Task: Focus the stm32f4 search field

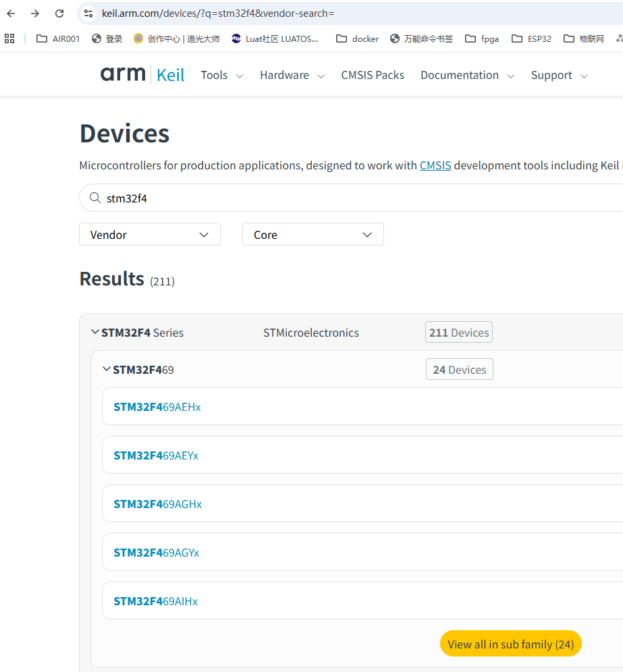Action: (x=351, y=198)
